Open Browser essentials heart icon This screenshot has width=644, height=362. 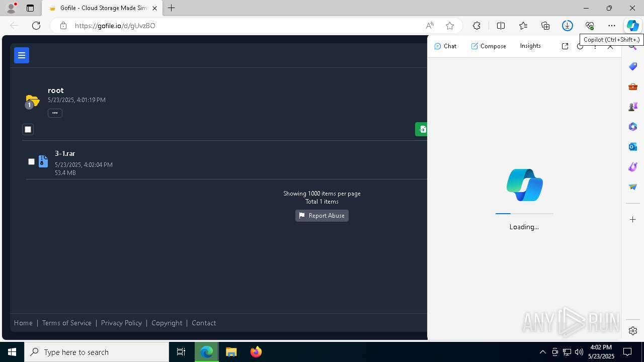pyautogui.click(x=590, y=26)
